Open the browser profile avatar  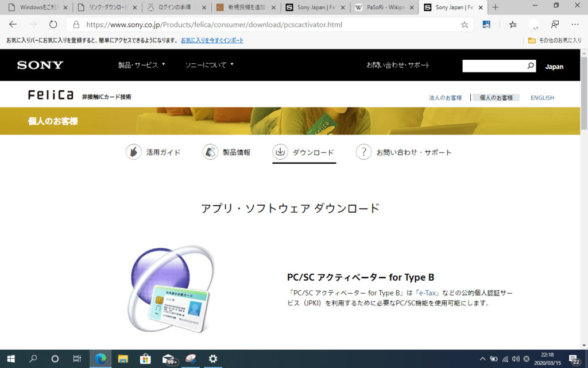[x=533, y=25]
